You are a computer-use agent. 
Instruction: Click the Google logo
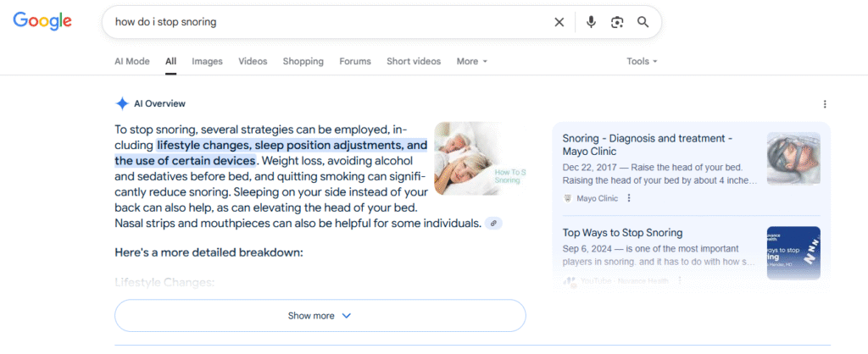pyautogui.click(x=42, y=22)
